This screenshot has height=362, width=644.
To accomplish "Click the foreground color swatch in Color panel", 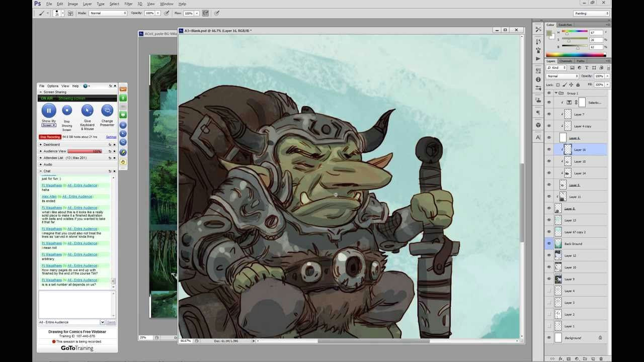I will (x=550, y=34).
